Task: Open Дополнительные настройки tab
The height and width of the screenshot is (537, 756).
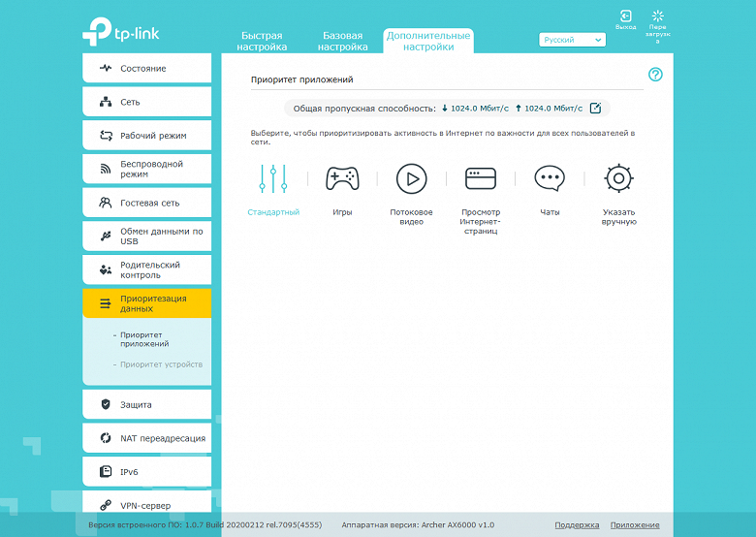Action: 428,41
